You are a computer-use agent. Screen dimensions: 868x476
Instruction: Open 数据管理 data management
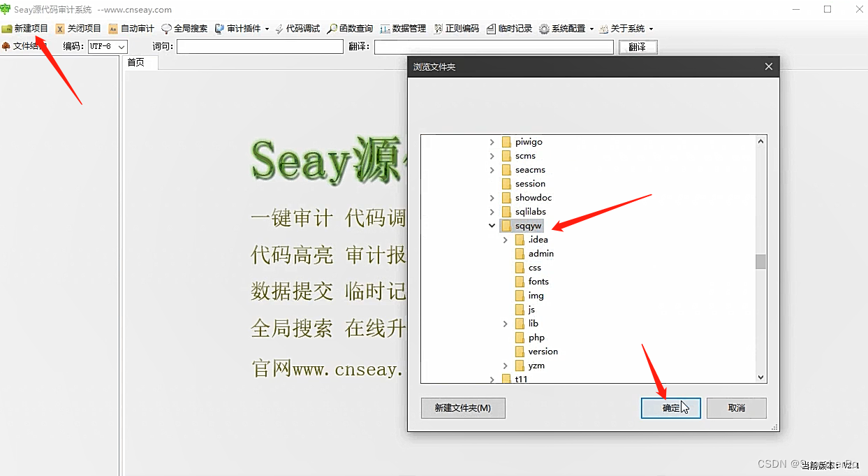click(403, 29)
